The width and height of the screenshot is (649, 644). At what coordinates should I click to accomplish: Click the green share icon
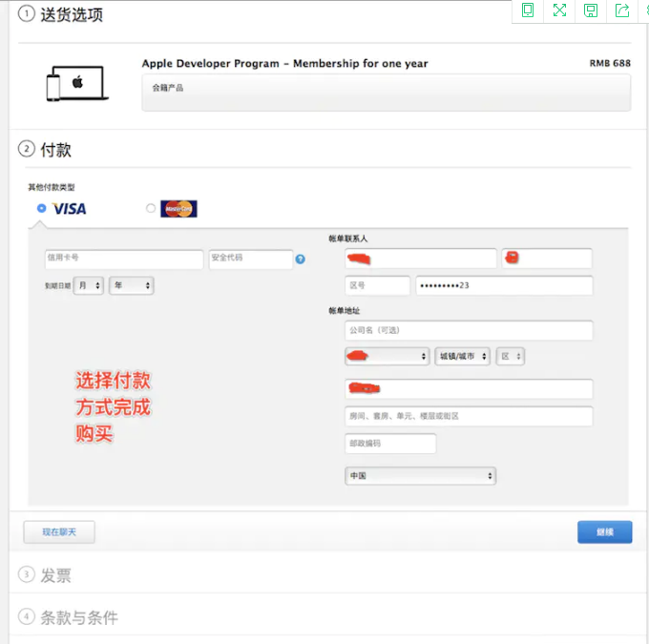point(622,10)
